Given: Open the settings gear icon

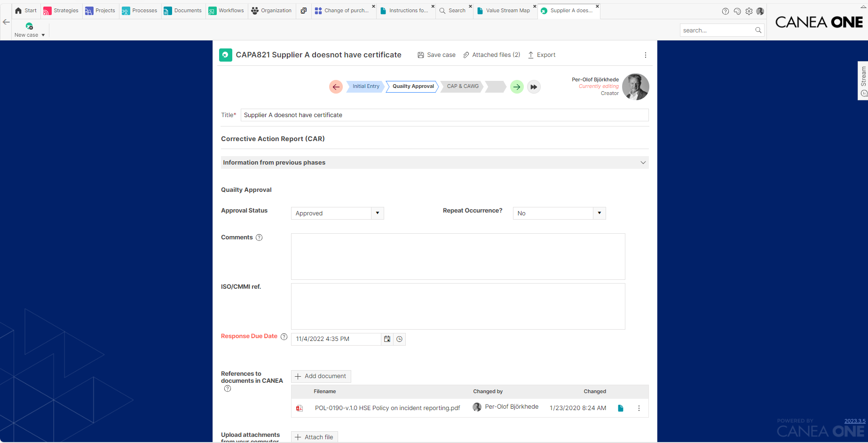Looking at the screenshot, I should tap(749, 11).
